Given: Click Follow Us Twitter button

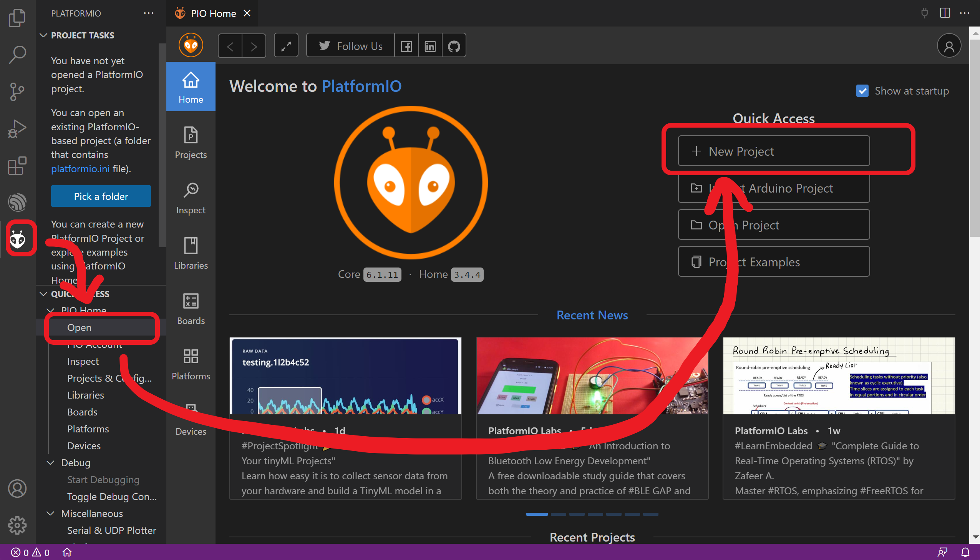Looking at the screenshot, I should coord(350,46).
